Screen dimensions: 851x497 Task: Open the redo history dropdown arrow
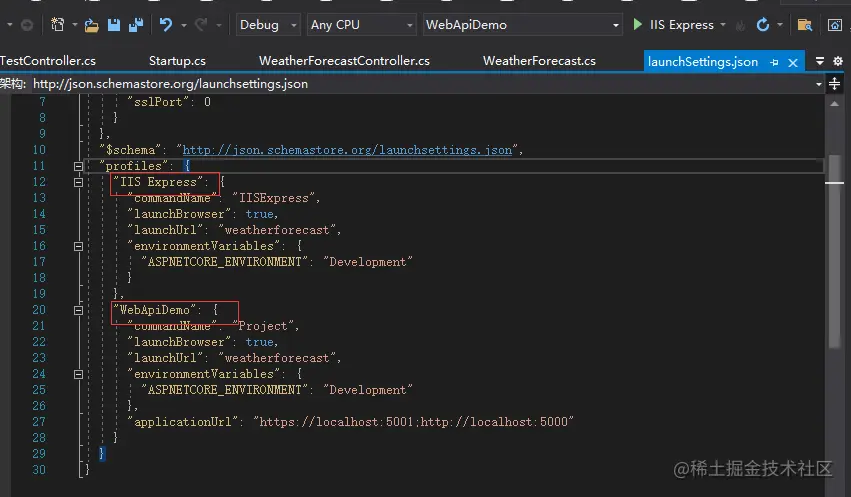tap(219, 25)
